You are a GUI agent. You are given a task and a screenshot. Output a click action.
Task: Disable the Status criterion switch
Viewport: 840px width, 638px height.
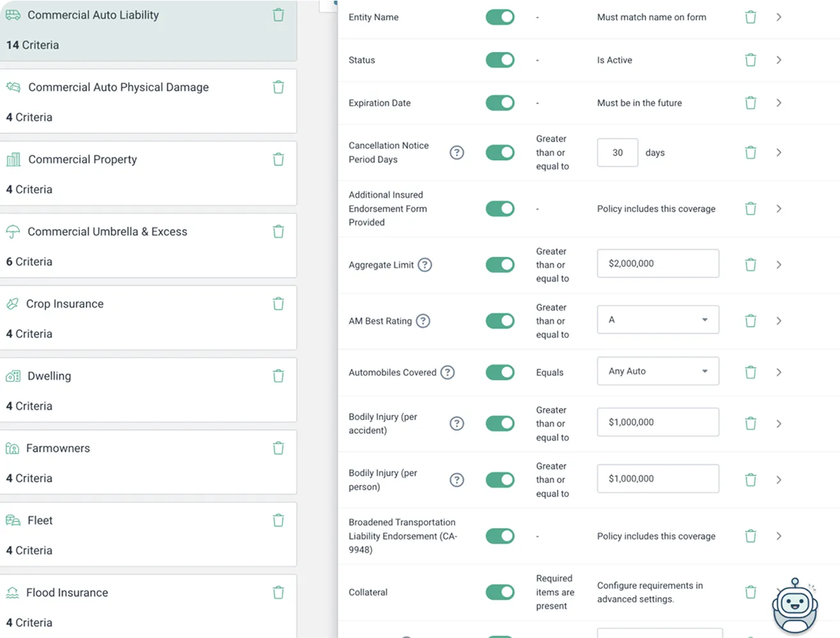pos(500,60)
